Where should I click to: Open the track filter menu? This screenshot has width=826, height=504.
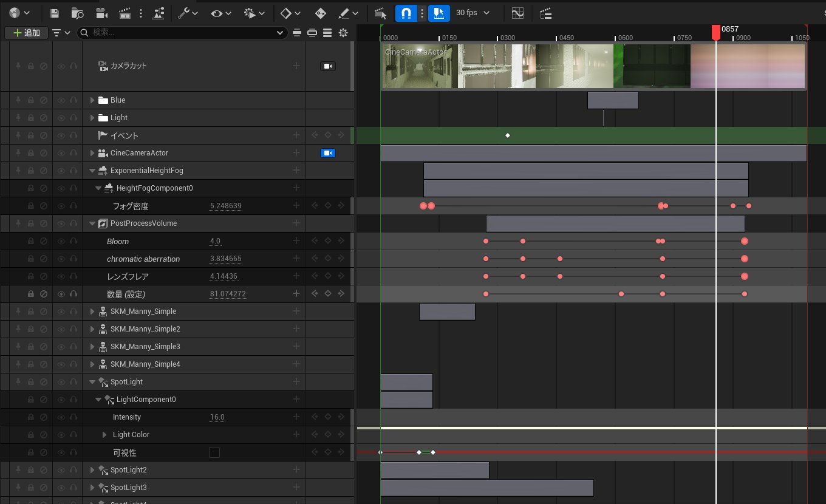click(x=61, y=32)
